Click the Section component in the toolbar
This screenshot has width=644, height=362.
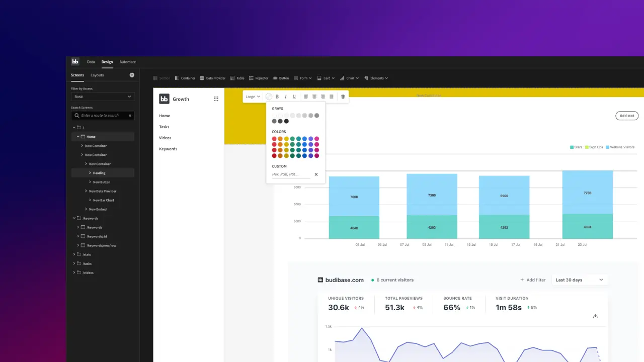(162, 78)
